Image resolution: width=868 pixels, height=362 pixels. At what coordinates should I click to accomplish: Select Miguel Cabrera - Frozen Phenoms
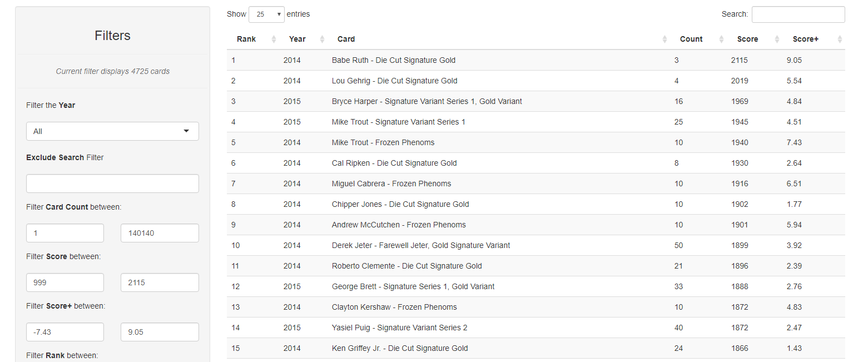pyautogui.click(x=391, y=184)
